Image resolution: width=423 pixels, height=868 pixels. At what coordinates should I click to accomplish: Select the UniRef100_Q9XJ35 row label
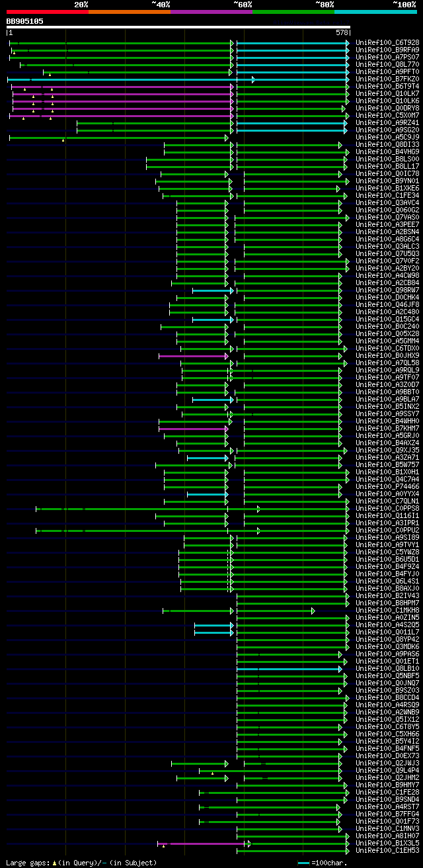pos(387,450)
